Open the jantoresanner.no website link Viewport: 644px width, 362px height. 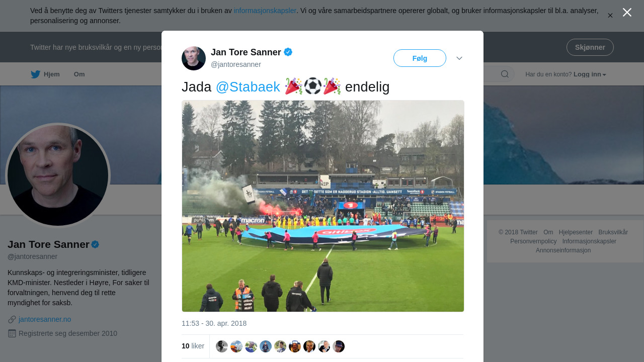tap(45, 319)
